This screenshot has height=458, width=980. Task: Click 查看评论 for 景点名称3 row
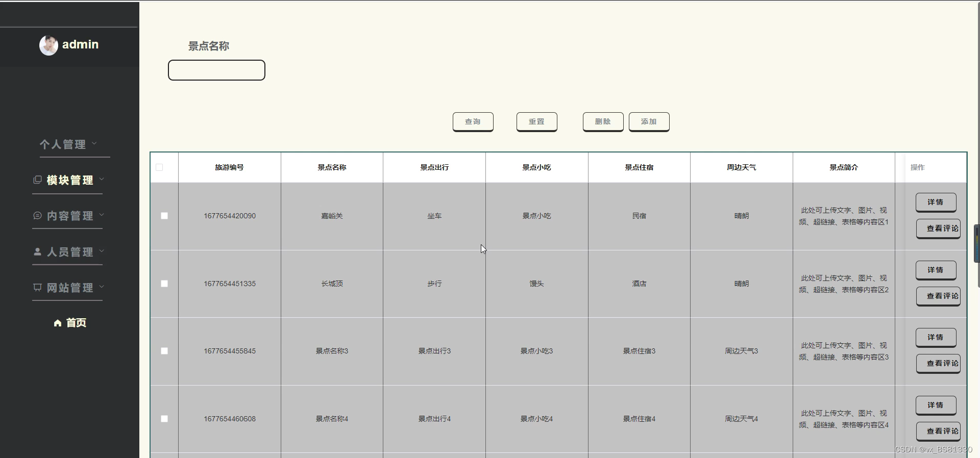pyautogui.click(x=938, y=364)
